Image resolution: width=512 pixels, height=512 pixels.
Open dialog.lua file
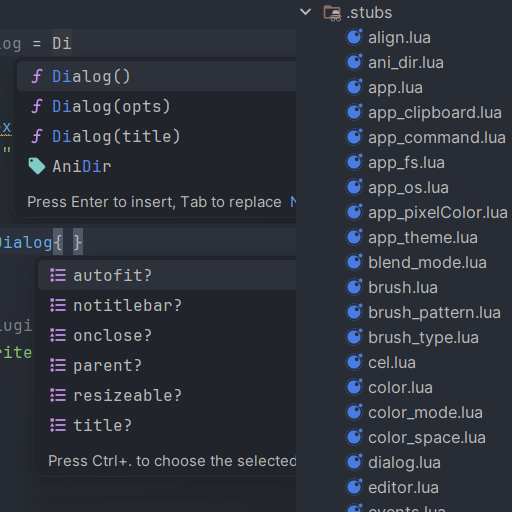point(404,463)
